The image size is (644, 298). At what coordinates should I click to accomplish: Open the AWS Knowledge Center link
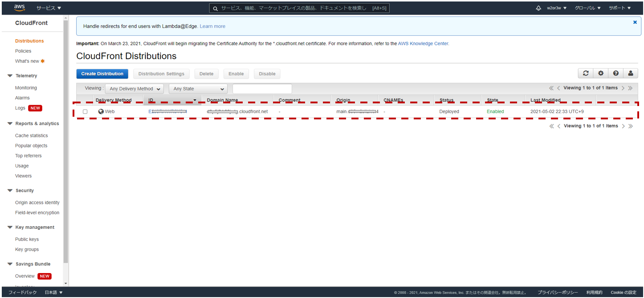423,44
